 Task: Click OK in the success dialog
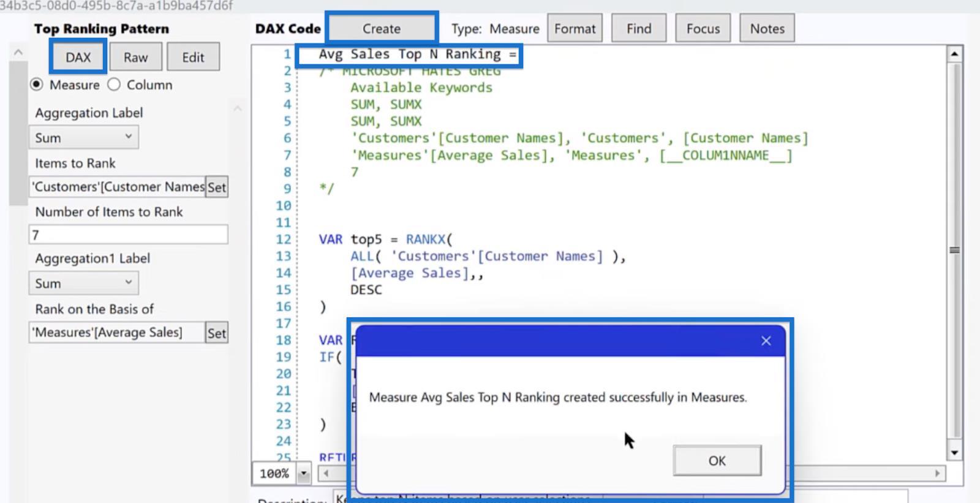coord(717,461)
